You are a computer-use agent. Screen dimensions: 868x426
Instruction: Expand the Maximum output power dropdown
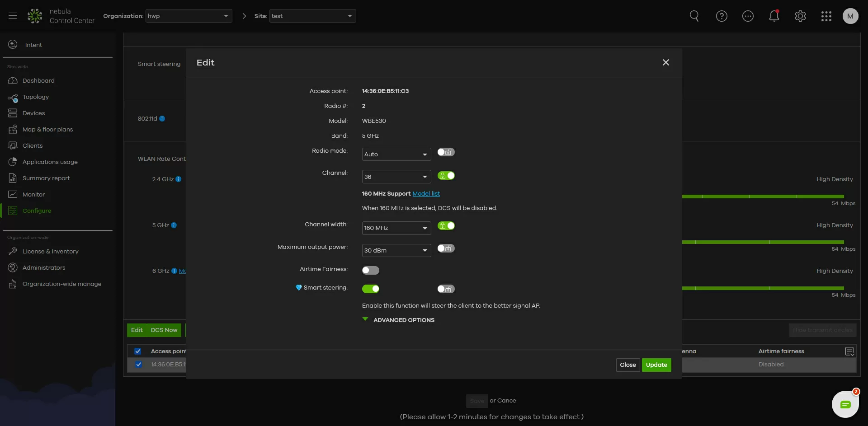tap(396, 250)
